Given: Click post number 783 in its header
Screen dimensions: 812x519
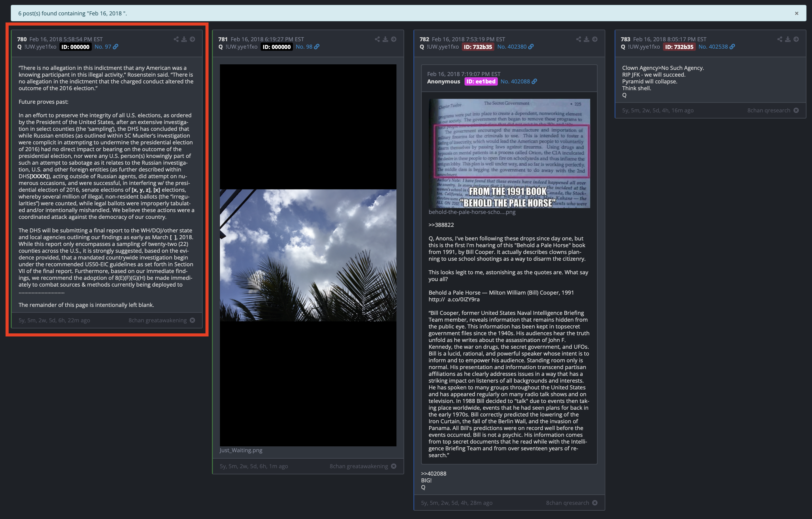Looking at the screenshot, I should pos(626,39).
